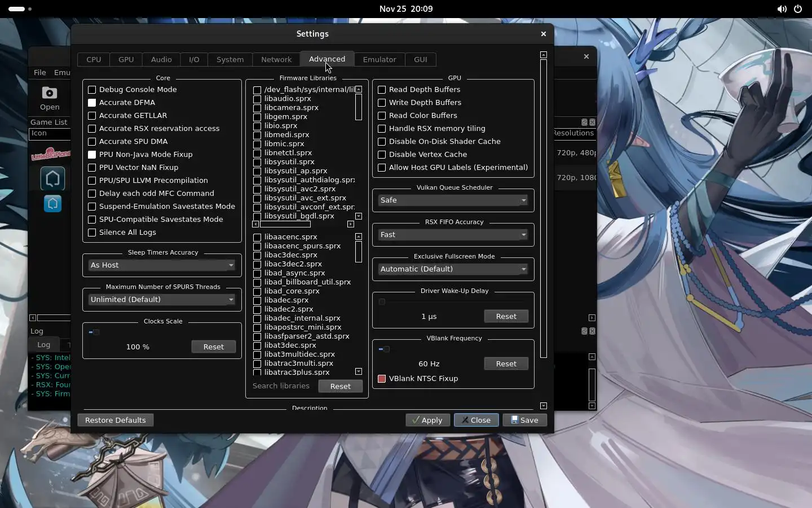The image size is (812, 508).
Task: Switch to the GPU tab
Action: pos(126,59)
